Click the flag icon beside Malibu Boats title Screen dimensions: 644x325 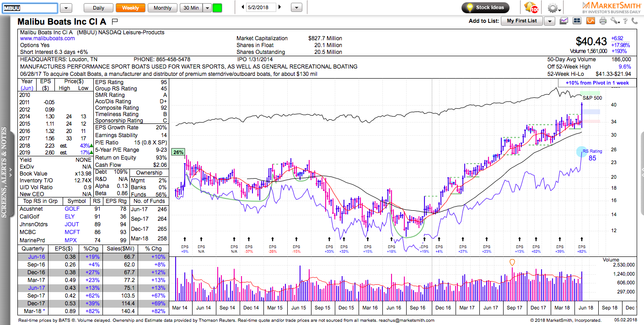(115, 21)
